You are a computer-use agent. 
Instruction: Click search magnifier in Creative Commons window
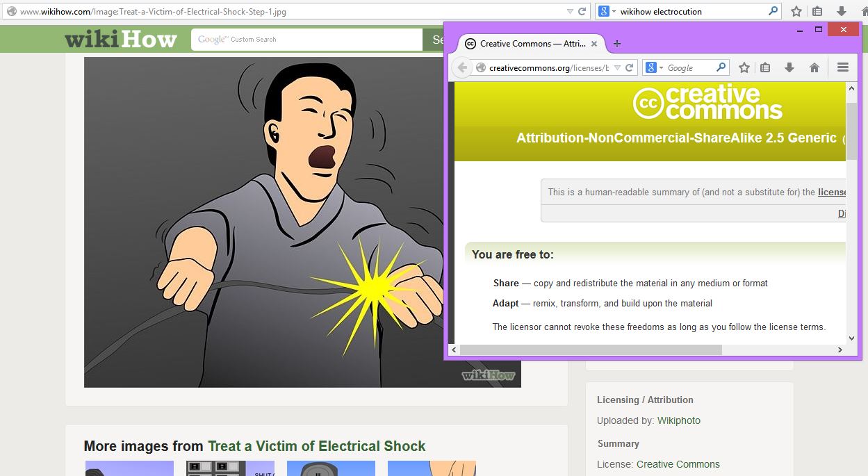[721, 67]
